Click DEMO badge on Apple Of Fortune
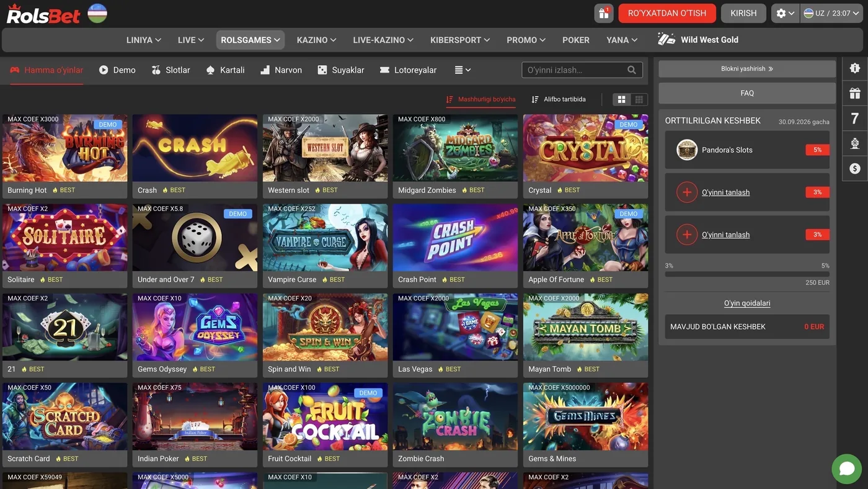This screenshot has height=489, width=868. pos(629,213)
